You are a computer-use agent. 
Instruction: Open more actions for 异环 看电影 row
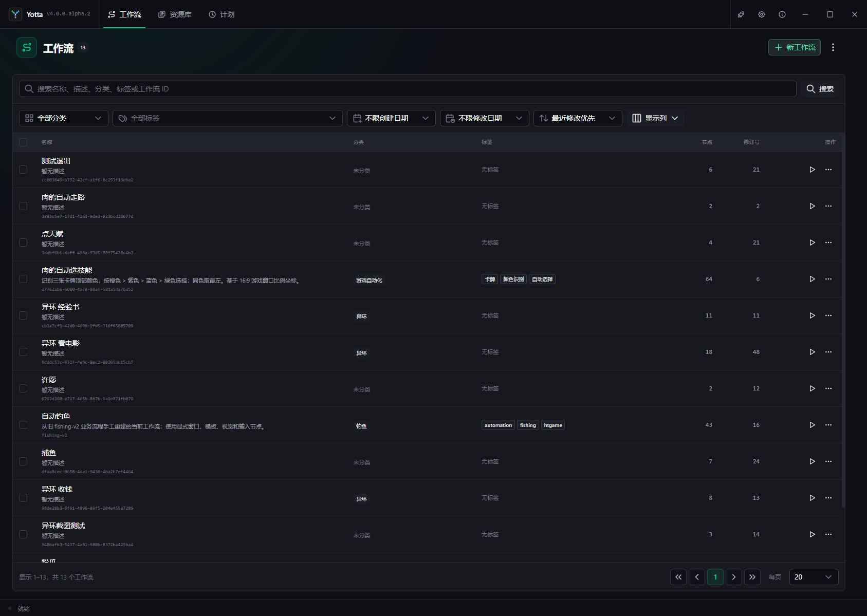828,352
